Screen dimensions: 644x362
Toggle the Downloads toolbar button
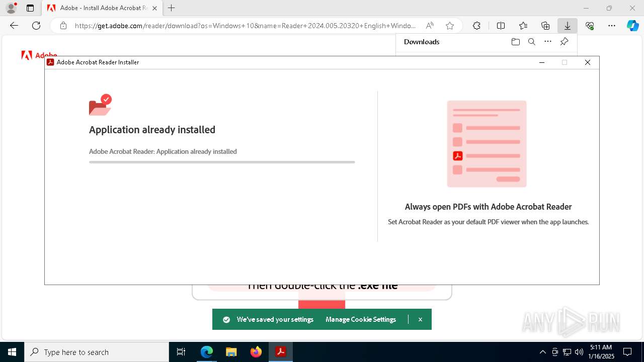[567, 26]
